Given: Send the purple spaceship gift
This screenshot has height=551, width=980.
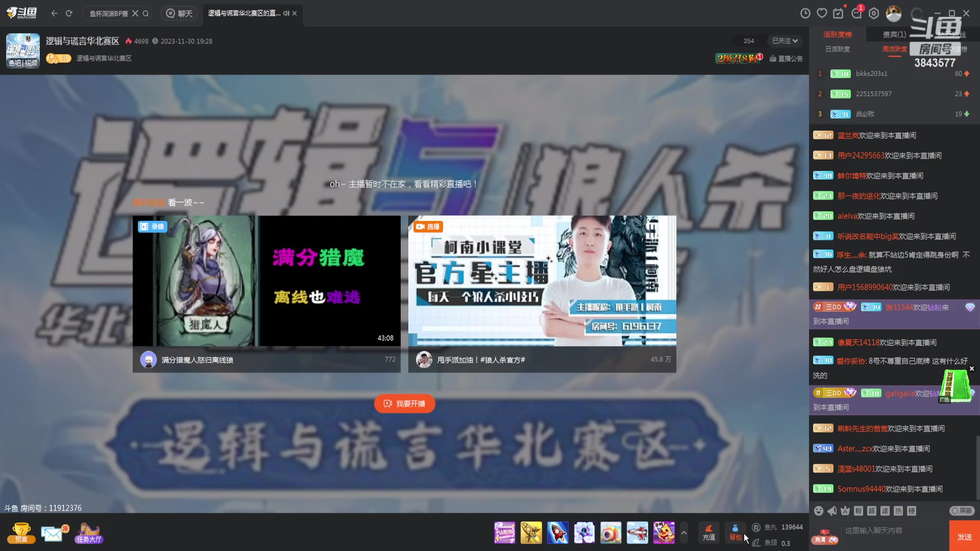Looking at the screenshot, I should (x=584, y=533).
